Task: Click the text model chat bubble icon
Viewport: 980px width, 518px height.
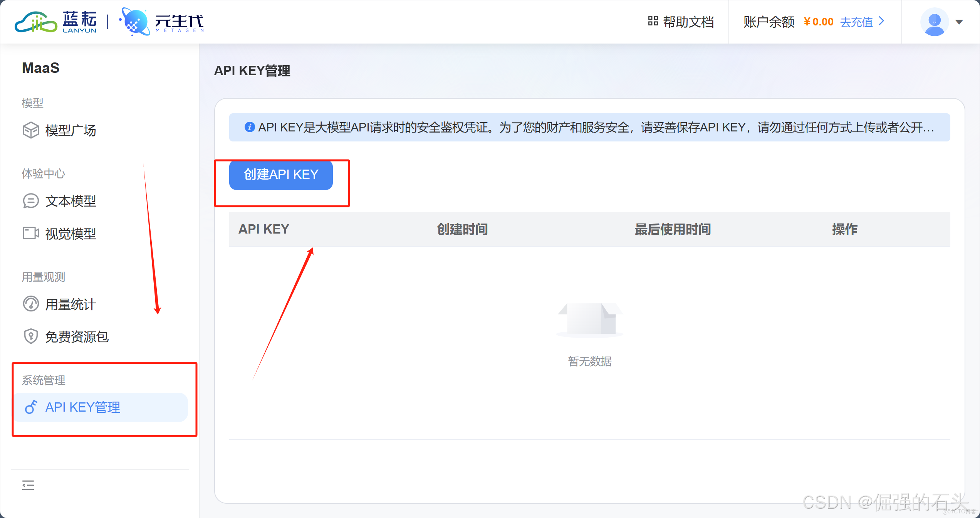Action: (31, 201)
